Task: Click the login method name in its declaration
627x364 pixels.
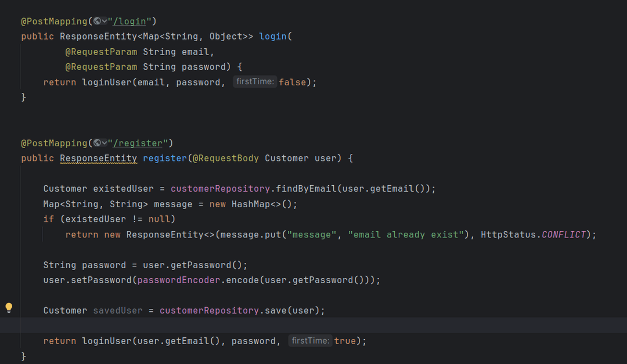Action: click(273, 37)
